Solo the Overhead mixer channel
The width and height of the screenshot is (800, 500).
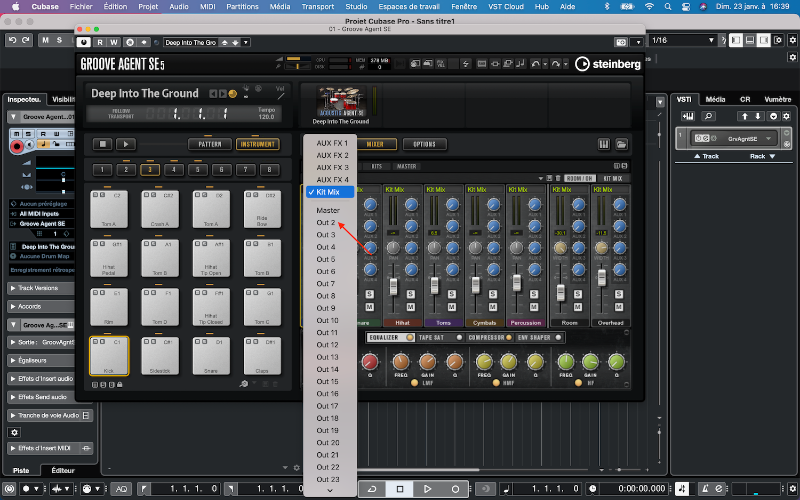[619, 294]
